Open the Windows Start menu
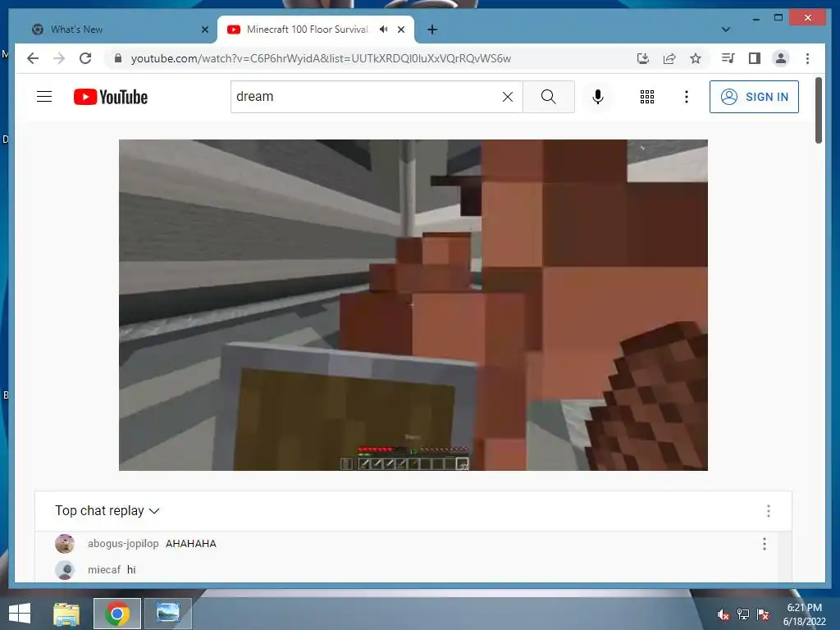This screenshot has width=840, height=630. (x=20, y=614)
